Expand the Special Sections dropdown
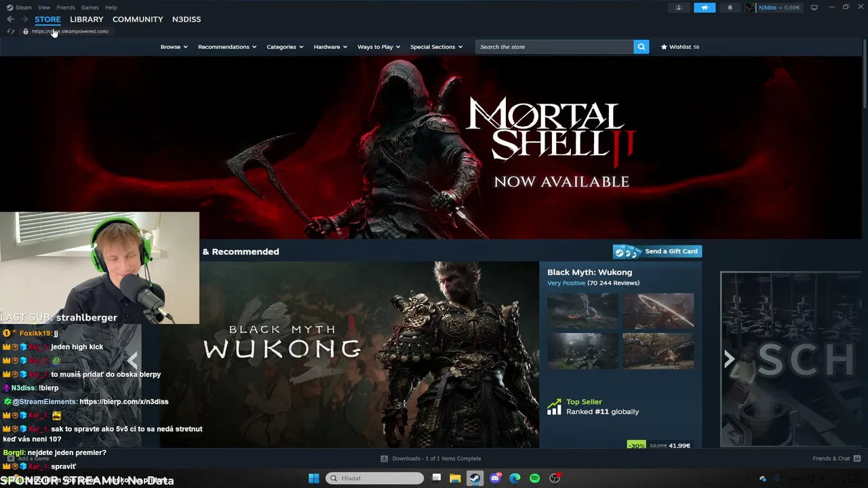The height and width of the screenshot is (488, 868). [436, 47]
